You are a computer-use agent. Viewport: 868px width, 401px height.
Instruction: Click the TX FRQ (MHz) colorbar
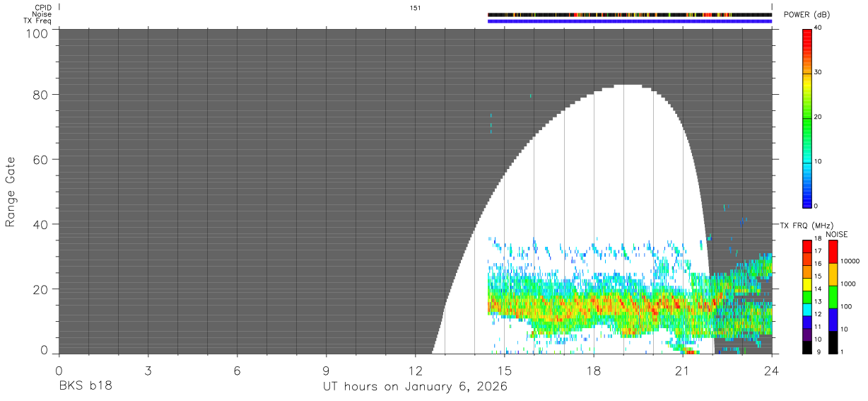point(808,297)
